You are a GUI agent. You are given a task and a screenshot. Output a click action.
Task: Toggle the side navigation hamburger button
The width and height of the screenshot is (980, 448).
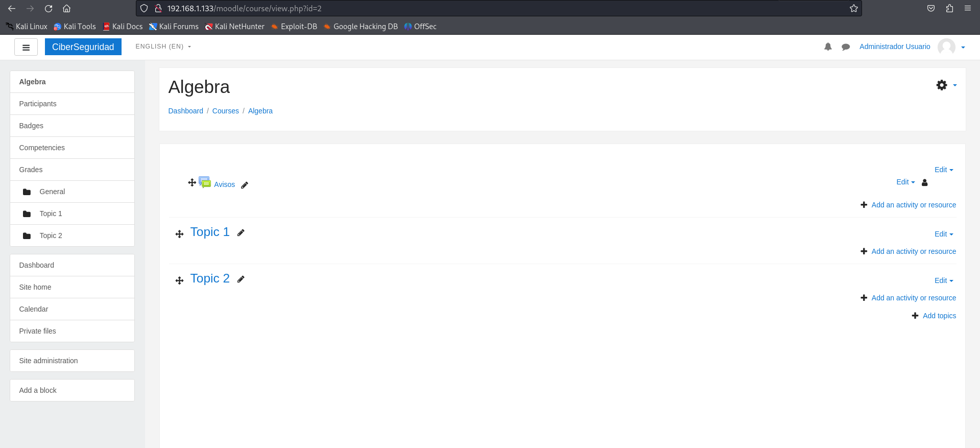click(26, 47)
